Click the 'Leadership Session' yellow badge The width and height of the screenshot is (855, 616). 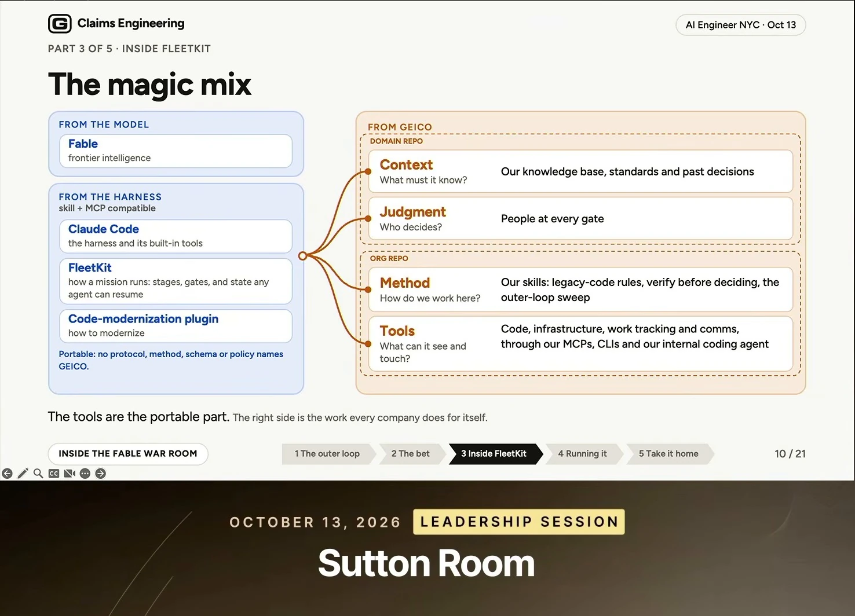click(x=519, y=522)
